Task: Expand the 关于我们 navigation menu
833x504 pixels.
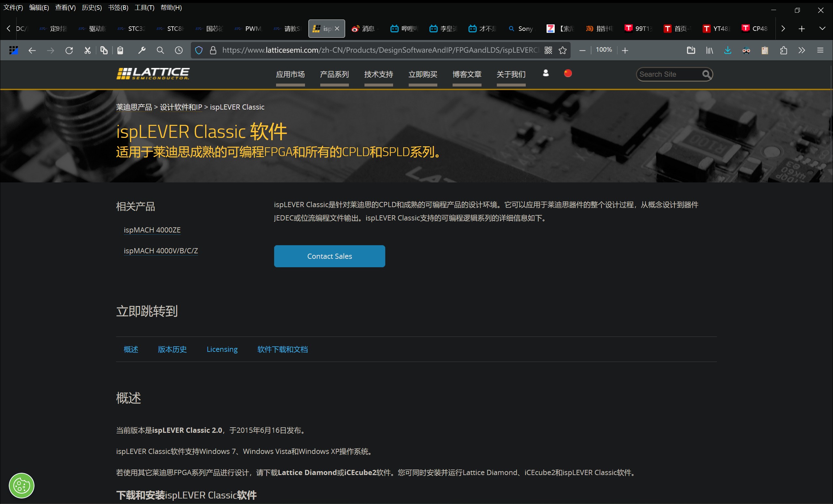Action: [511, 74]
